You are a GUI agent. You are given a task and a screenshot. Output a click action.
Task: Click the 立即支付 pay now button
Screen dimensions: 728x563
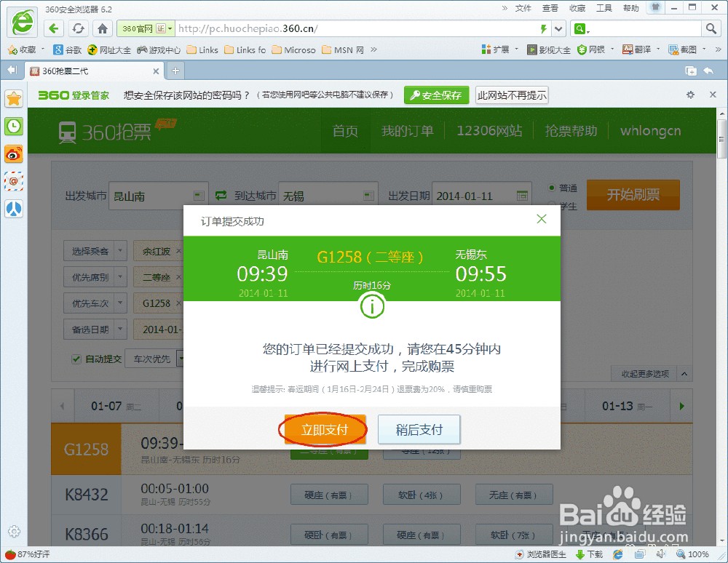tap(325, 430)
